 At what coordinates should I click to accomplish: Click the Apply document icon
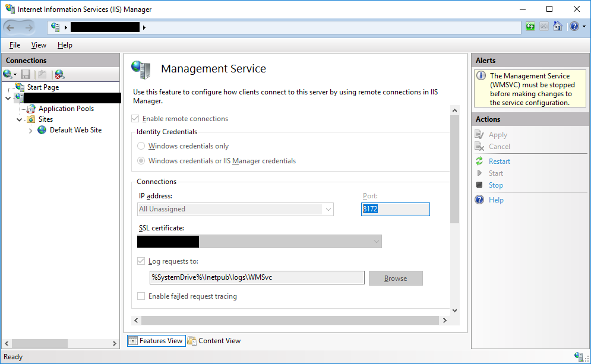479,135
